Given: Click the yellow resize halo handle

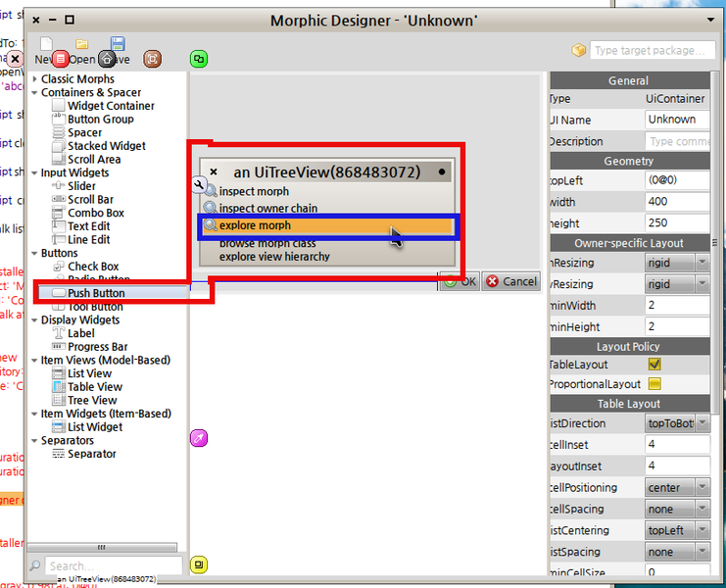Looking at the screenshot, I should point(199,564).
